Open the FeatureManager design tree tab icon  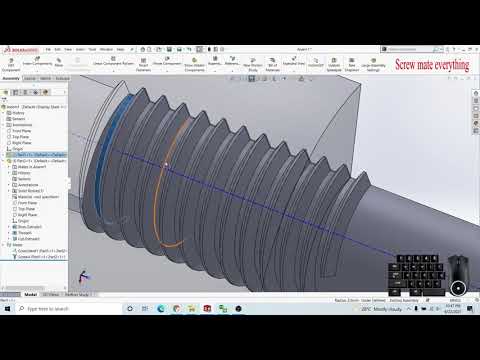click(6, 92)
